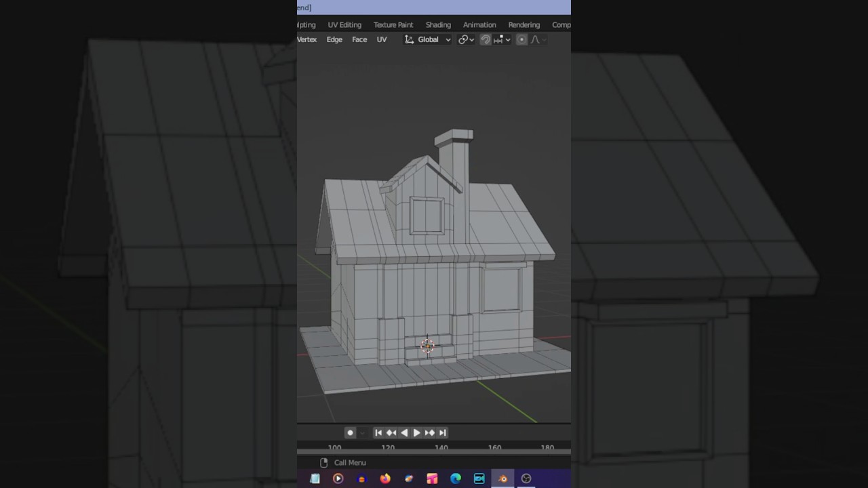The image size is (868, 488).
Task: Click the upper dormer window of the house
Action: coord(427,216)
